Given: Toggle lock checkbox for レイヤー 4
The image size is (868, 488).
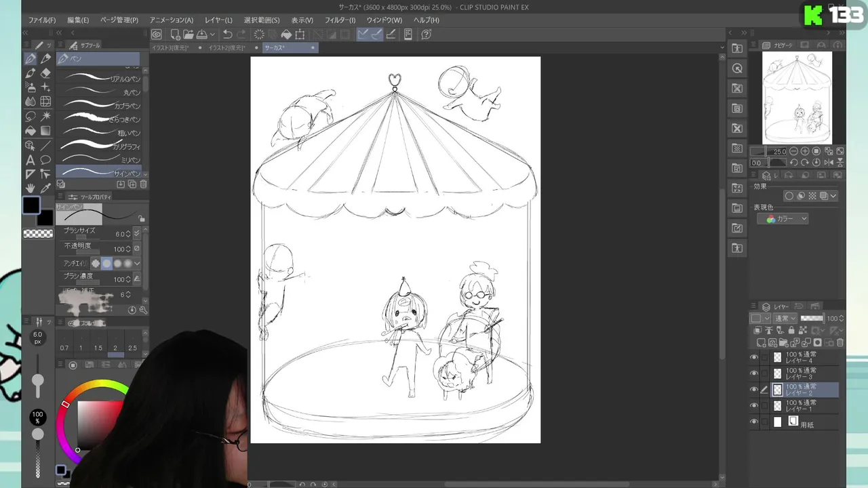Looking at the screenshot, I should [x=765, y=357].
